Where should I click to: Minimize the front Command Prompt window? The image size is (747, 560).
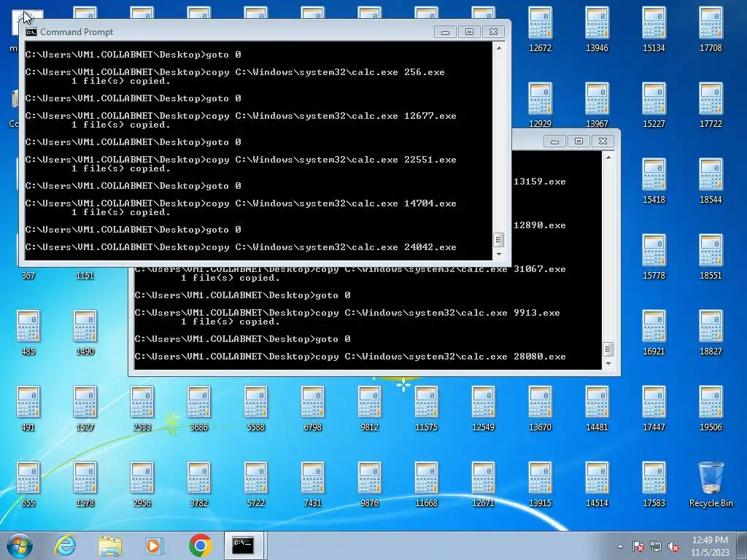(x=446, y=32)
